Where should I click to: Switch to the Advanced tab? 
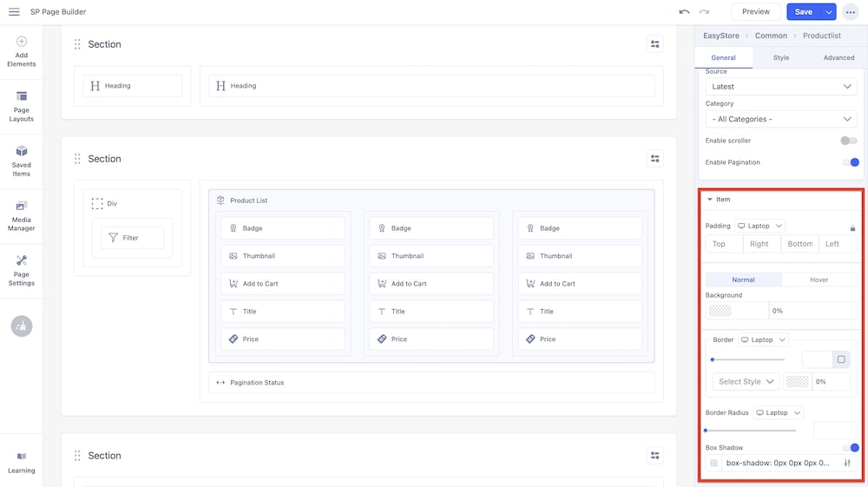tap(838, 57)
